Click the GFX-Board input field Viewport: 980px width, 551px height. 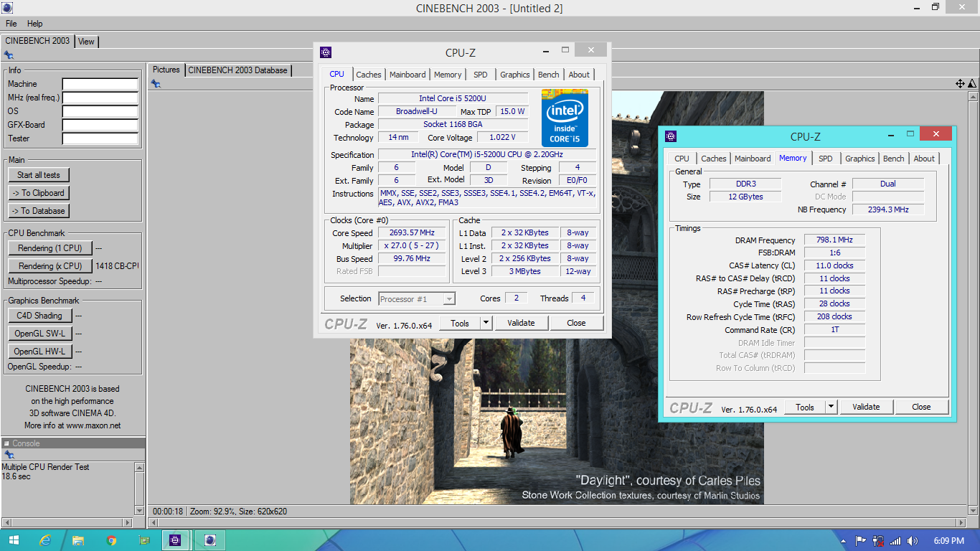(100, 126)
